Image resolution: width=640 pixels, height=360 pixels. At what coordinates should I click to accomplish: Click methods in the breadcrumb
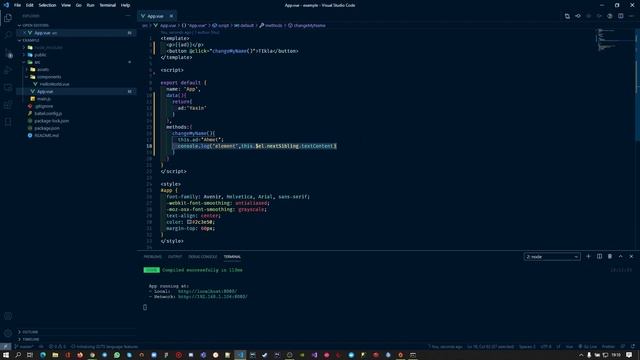coord(271,25)
